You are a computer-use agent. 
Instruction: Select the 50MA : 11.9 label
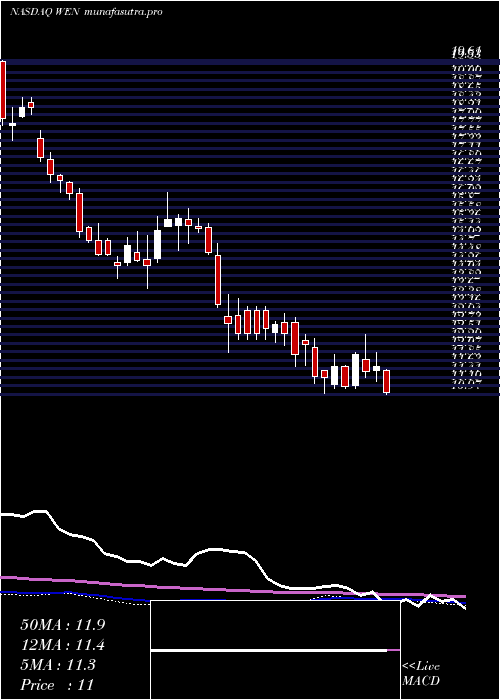pyautogui.click(x=62, y=625)
